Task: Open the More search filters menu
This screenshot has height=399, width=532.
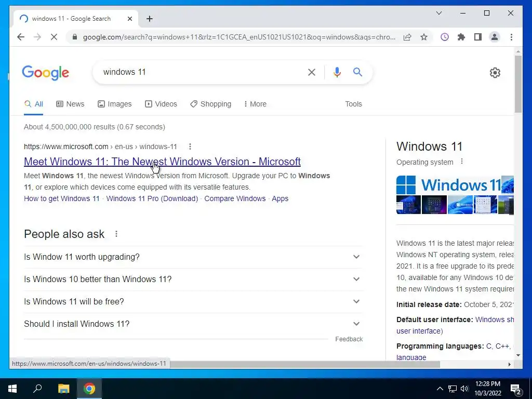Action: [255, 104]
